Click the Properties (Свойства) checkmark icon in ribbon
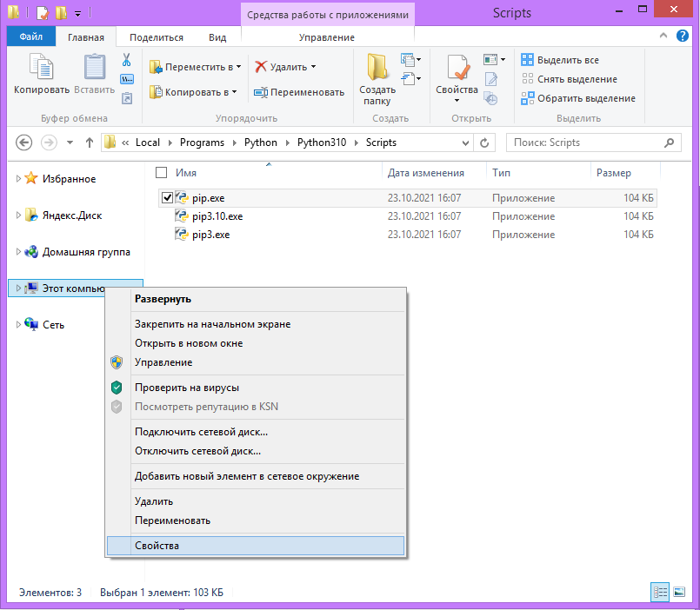The image size is (700, 610). (458, 68)
